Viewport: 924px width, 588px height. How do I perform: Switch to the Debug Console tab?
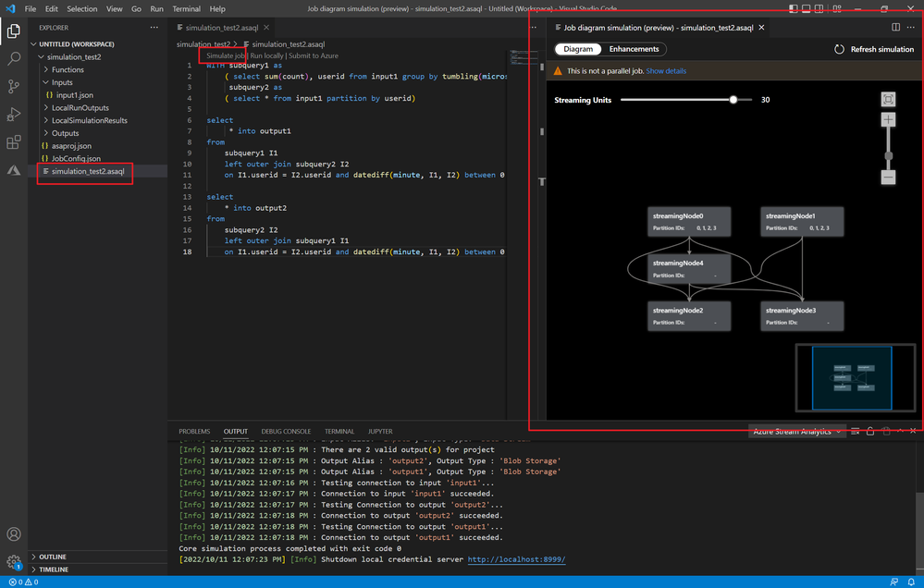(286, 432)
